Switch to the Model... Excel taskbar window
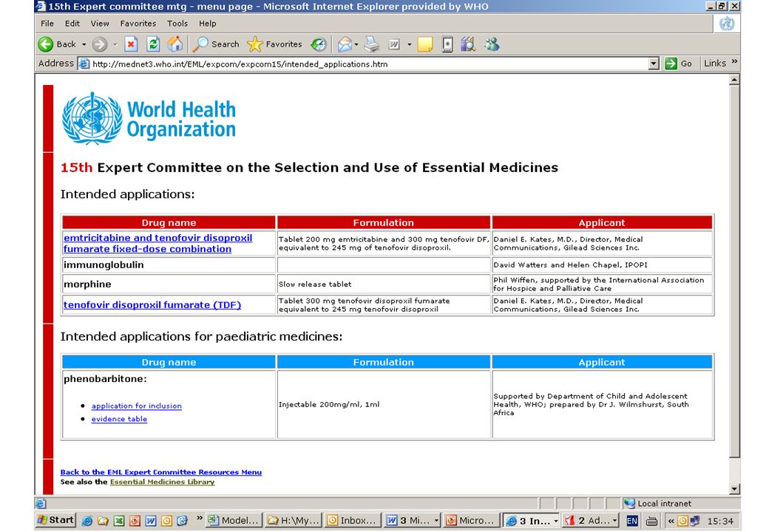This screenshot has height=532, width=769. 234,520
